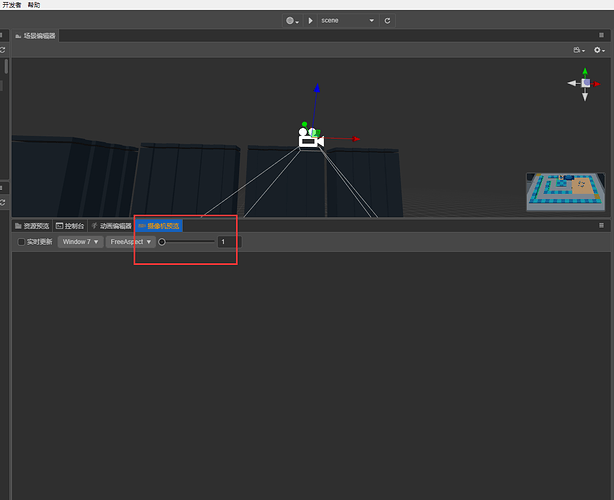Open the 开发者 menu
The width and height of the screenshot is (614, 500).
click(x=11, y=5)
